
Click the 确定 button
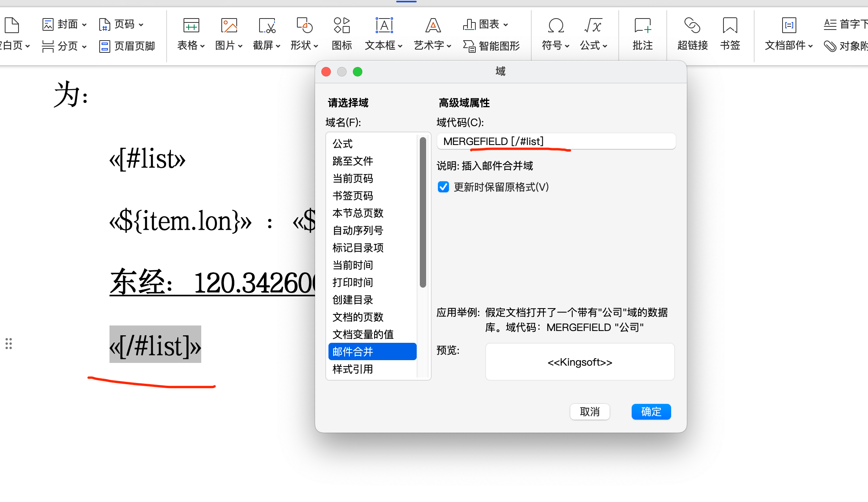651,412
